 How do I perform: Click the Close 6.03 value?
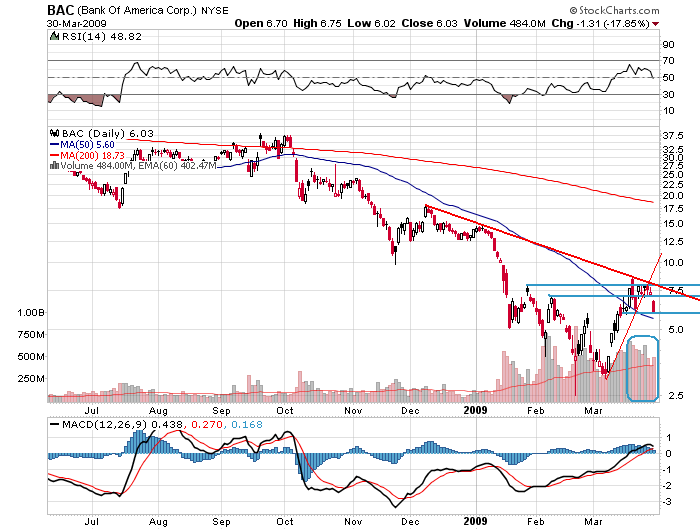(x=429, y=24)
